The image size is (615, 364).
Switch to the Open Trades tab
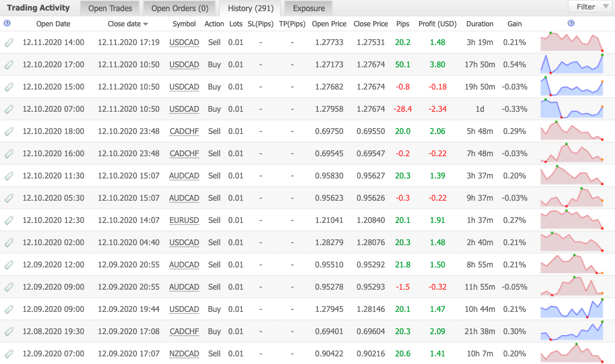110,8
